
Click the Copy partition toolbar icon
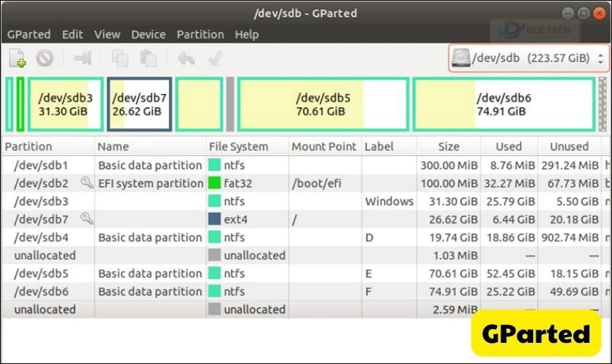119,58
